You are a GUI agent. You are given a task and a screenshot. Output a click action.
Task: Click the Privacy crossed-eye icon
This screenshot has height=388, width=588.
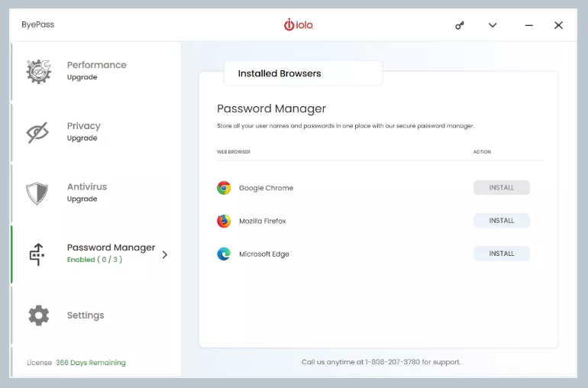click(37, 132)
